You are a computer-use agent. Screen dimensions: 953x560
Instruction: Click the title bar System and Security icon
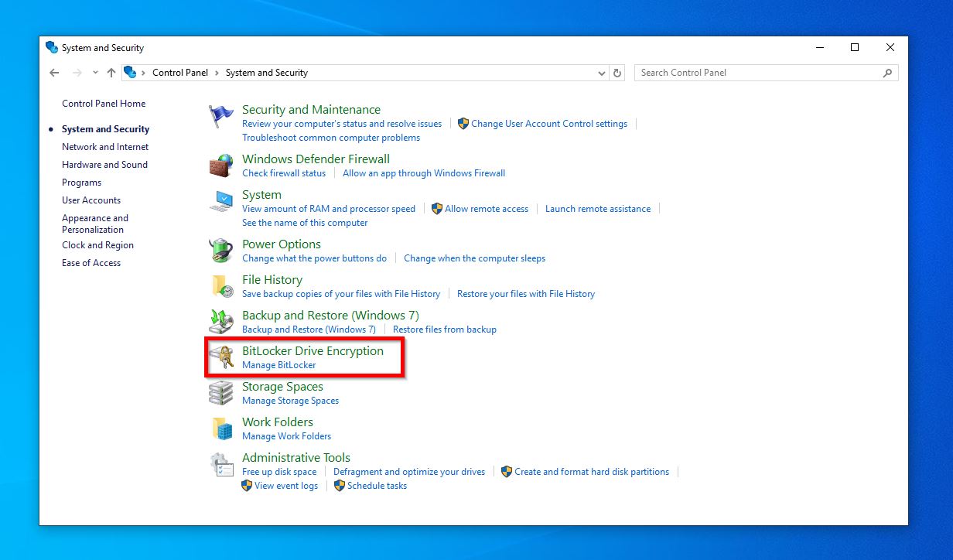[x=52, y=47]
